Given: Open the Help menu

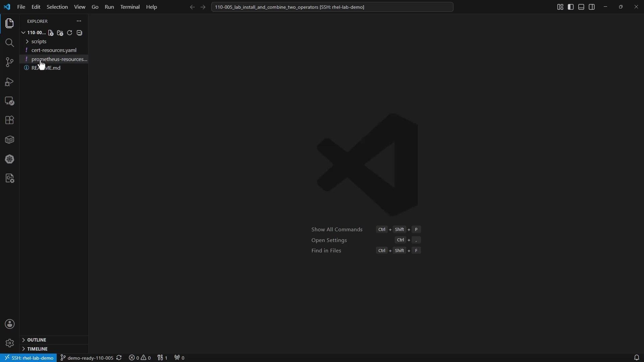Looking at the screenshot, I should 152,7.
